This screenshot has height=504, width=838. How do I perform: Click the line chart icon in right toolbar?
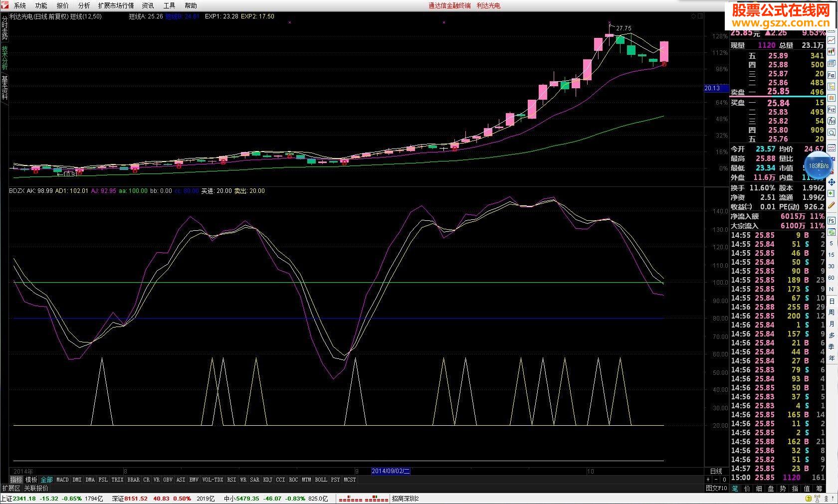[832, 40]
